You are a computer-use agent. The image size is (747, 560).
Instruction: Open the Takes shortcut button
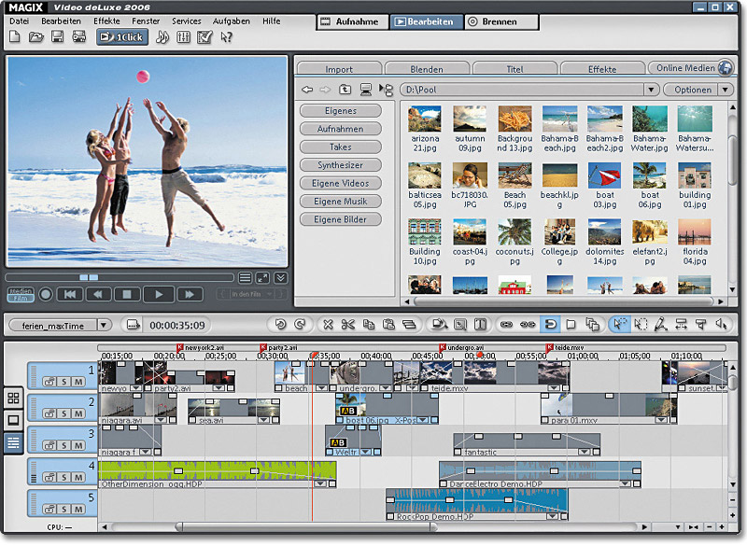click(341, 147)
